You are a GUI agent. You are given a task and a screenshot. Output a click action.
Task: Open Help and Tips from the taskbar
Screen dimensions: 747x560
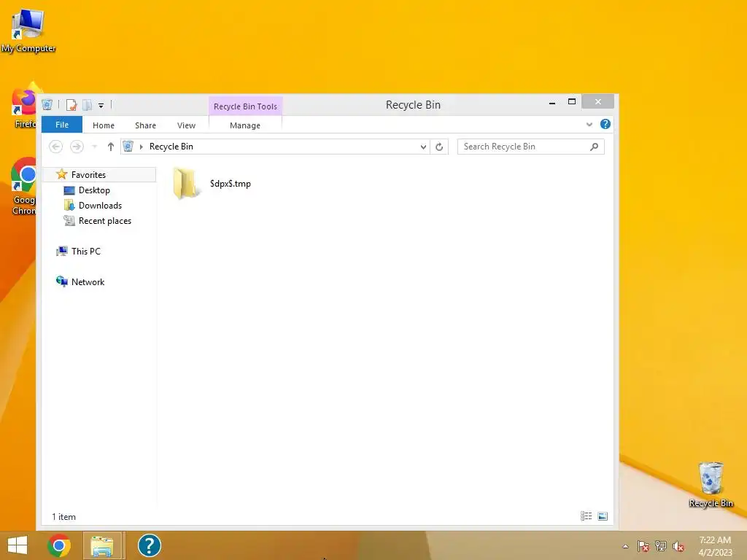[x=149, y=545]
